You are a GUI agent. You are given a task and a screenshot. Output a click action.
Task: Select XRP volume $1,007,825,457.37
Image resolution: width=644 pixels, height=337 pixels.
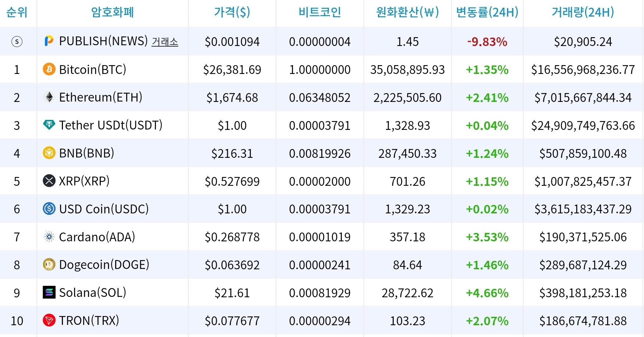click(x=583, y=181)
